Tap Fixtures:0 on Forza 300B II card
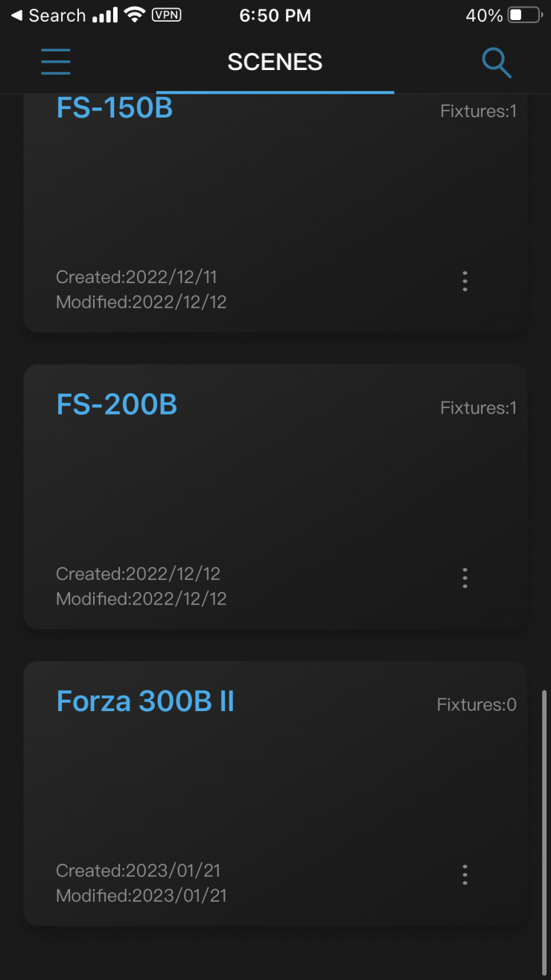The height and width of the screenshot is (980, 551). pos(477,704)
